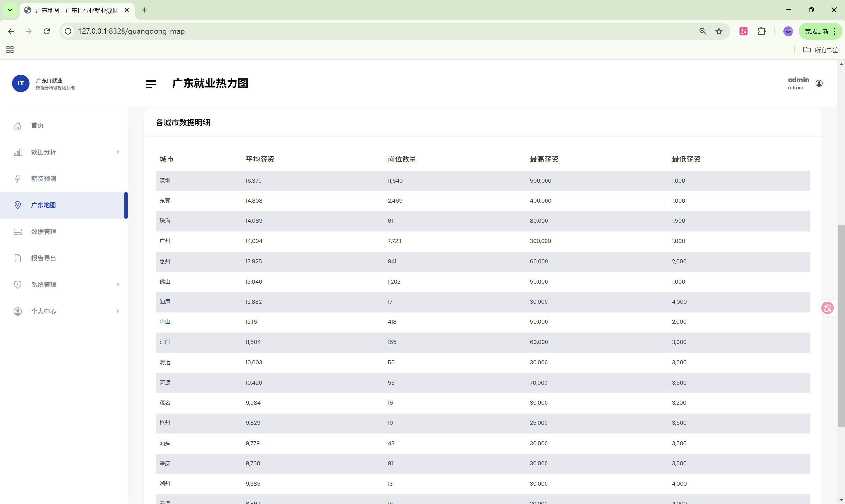
Task: Click the page vertical scrollbar thumb
Action: coord(841,326)
